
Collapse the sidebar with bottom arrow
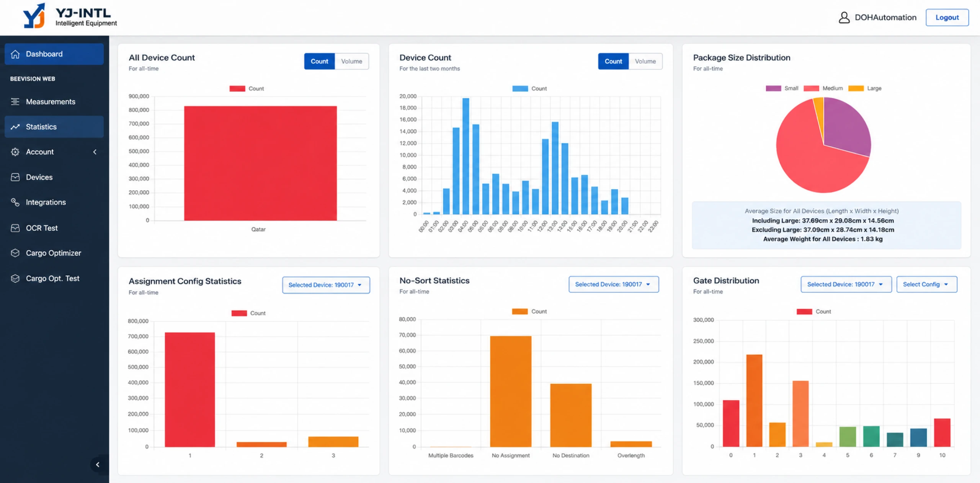(98, 464)
